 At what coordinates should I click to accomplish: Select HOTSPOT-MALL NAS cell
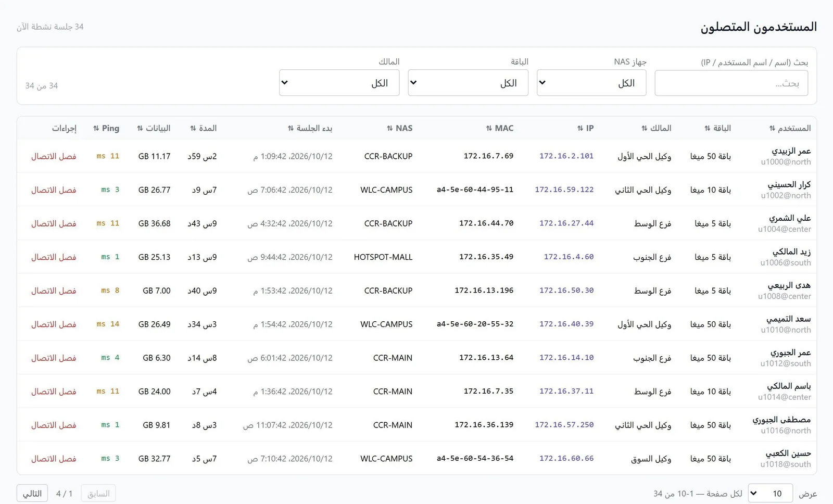coord(383,257)
